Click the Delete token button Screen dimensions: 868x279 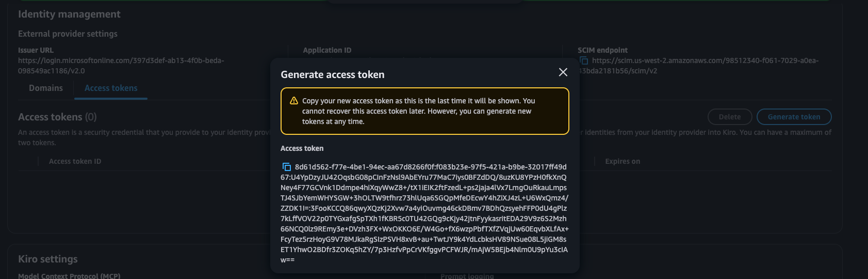[x=729, y=117]
